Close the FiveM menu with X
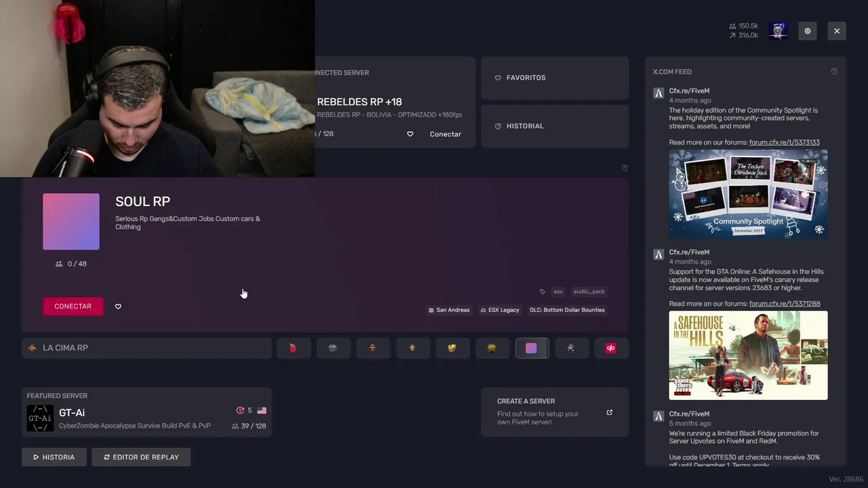Image resolution: width=868 pixels, height=488 pixels. (837, 31)
